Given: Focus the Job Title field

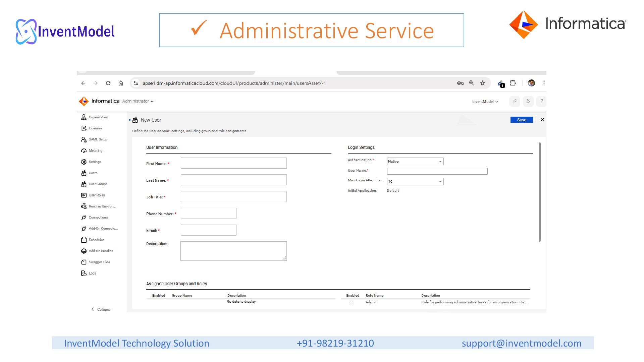Looking at the screenshot, I should [234, 197].
